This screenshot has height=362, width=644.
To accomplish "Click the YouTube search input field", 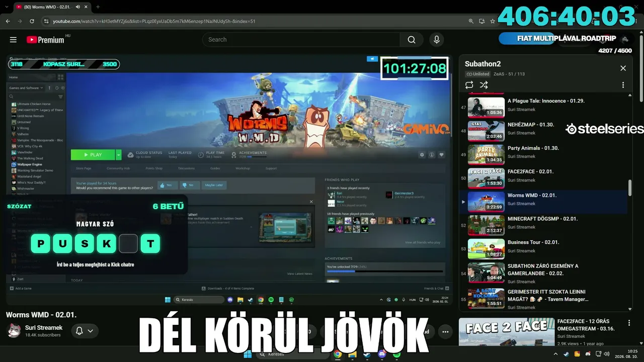I will pos(301,40).
